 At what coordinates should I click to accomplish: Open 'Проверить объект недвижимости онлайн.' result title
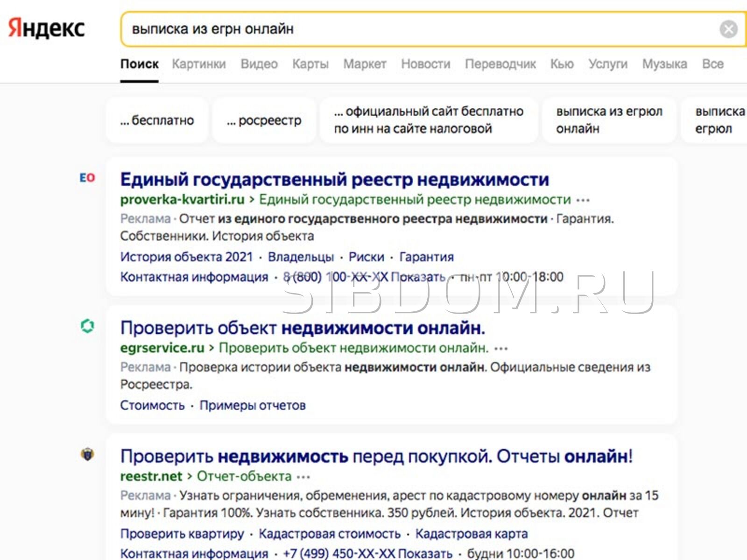point(303,328)
